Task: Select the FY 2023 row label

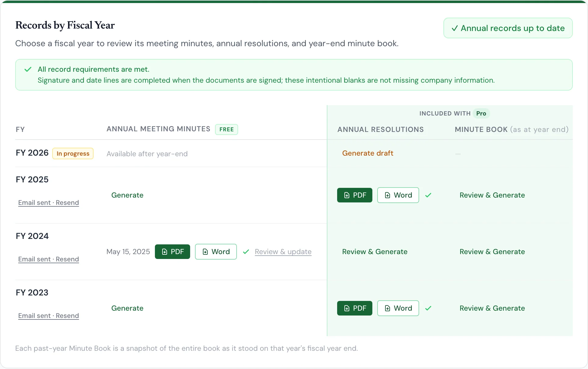Action: [x=32, y=293]
